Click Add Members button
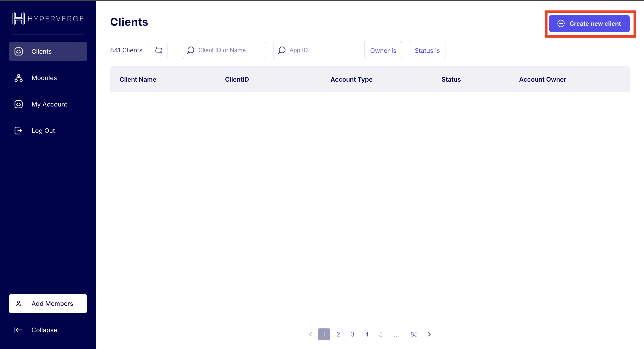Viewport: 644px width, 349px height. click(48, 303)
